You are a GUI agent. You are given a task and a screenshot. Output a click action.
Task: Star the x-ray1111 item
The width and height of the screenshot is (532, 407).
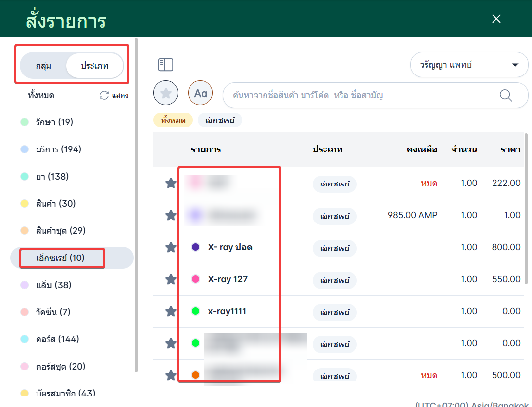(171, 311)
